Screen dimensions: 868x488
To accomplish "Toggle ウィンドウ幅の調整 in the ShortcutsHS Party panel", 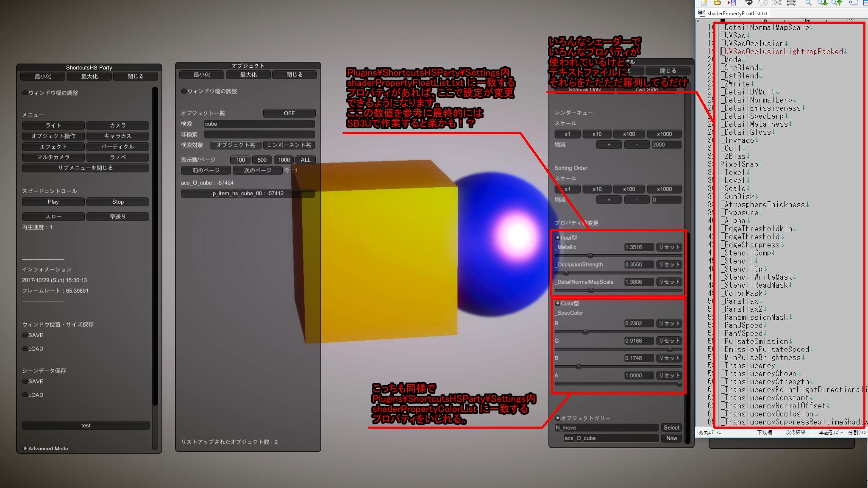I will [25, 93].
